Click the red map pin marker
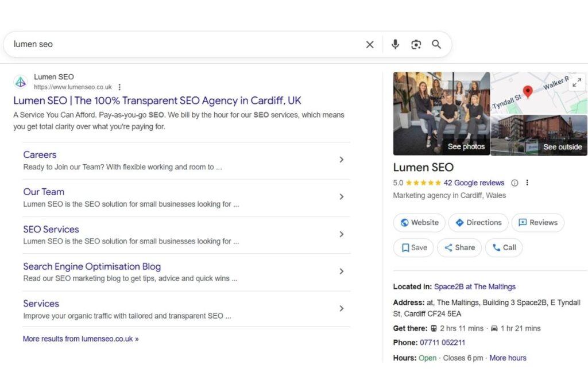The height and width of the screenshot is (392, 588). 528,92
